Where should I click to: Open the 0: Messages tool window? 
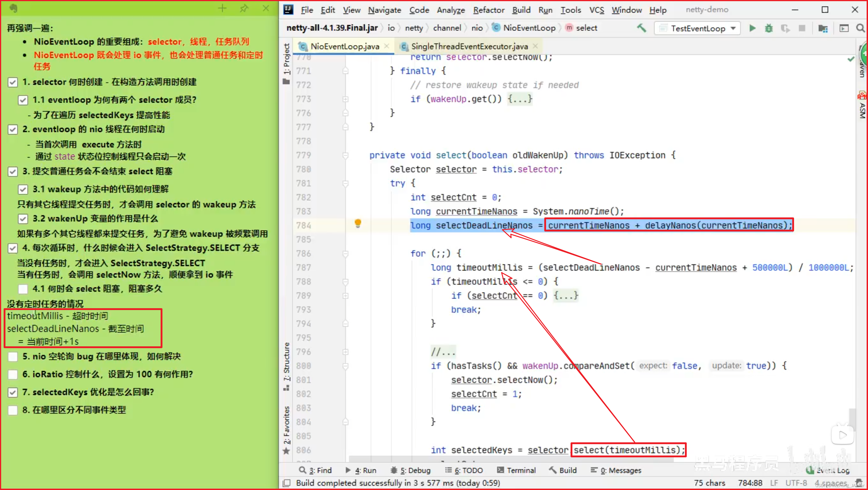pyautogui.click(x=616, y=470)
